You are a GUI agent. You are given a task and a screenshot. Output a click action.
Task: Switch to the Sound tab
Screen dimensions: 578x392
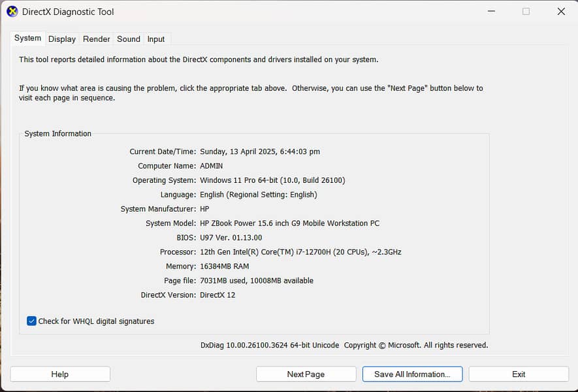(128, 39)
